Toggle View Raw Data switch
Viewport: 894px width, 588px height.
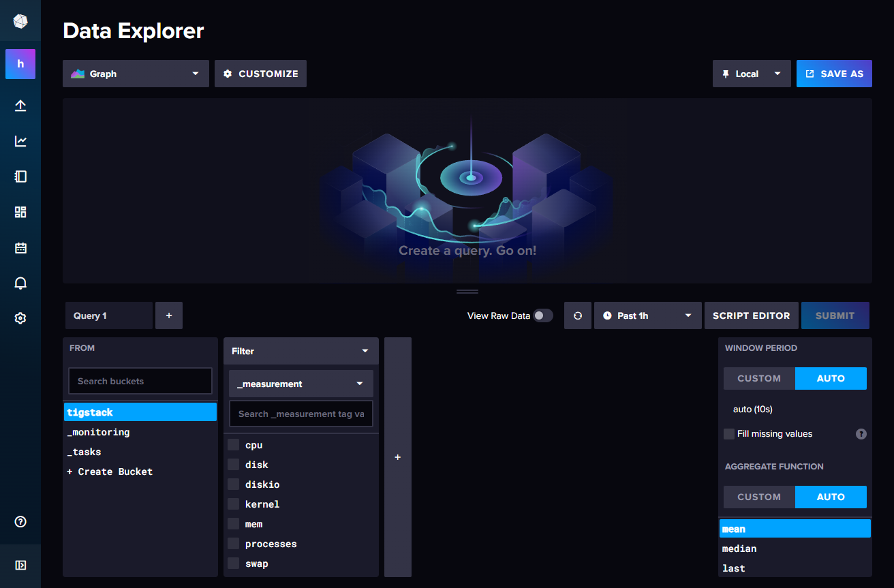pyautogui.click(x=542, y=315)
